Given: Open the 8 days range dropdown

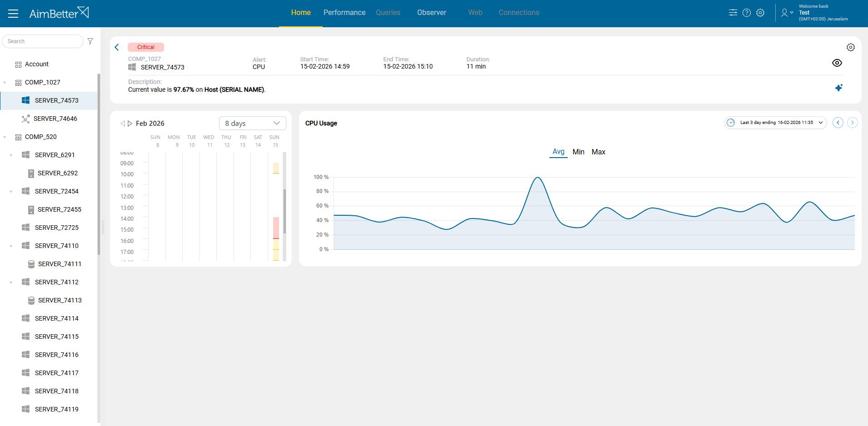Looking at the screenshot, I should (252, 123).
